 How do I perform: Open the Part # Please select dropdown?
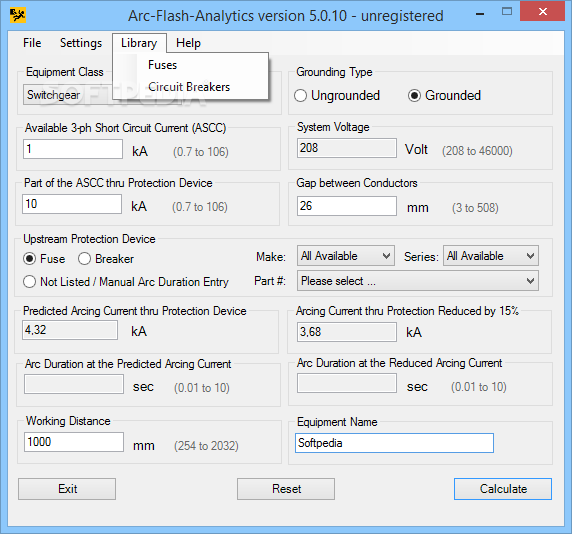point(418,281)
